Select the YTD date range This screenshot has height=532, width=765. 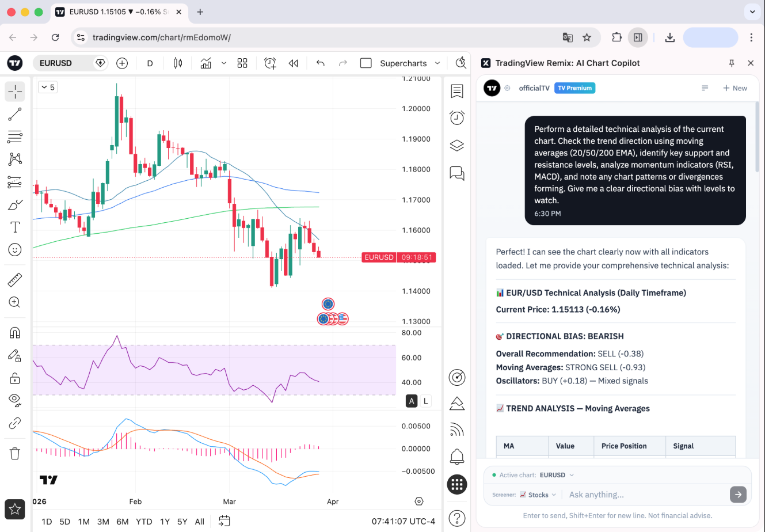coord(144,522)
